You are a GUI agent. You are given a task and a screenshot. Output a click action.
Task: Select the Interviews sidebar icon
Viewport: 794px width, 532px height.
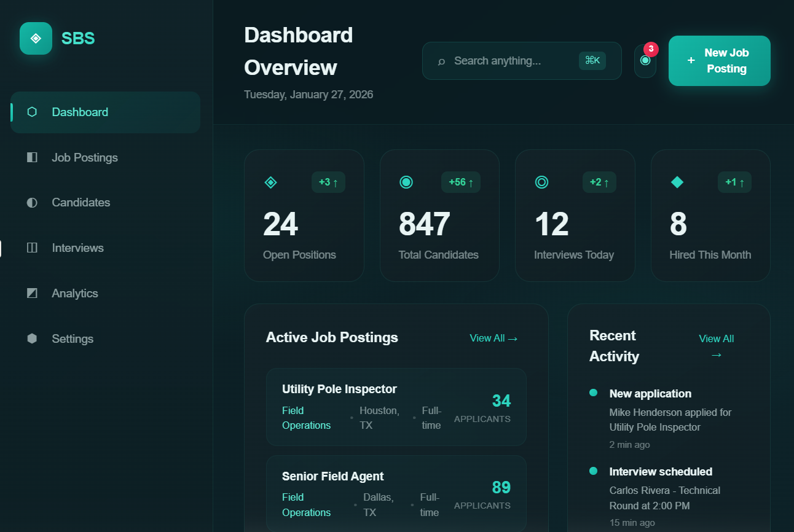coord(31,248)
